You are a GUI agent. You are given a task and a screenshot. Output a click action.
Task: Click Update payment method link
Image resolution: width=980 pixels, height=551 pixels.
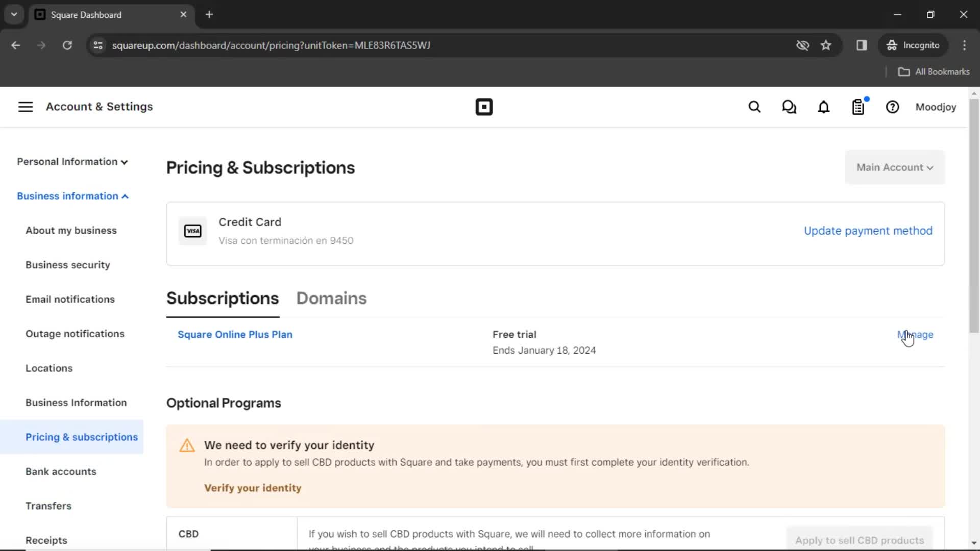868,231
